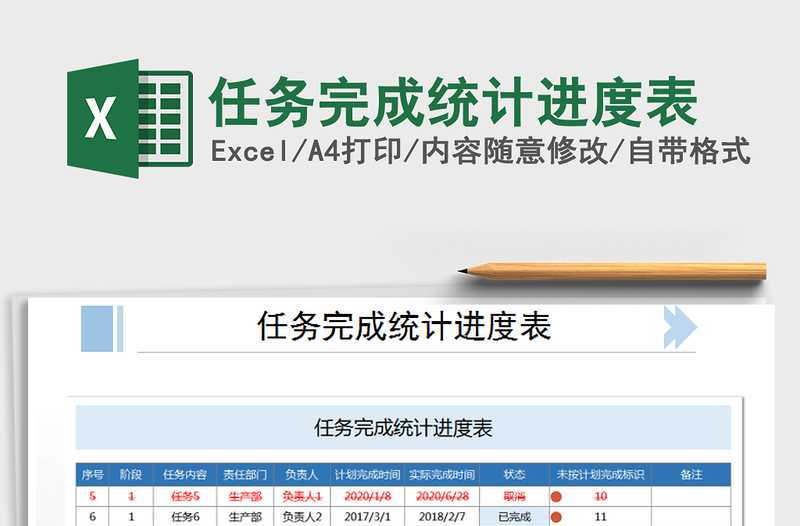Click the 生产部 cell in the 任务5 row
The height and width of the screenshot is (526, 800).
click(245, 496)
